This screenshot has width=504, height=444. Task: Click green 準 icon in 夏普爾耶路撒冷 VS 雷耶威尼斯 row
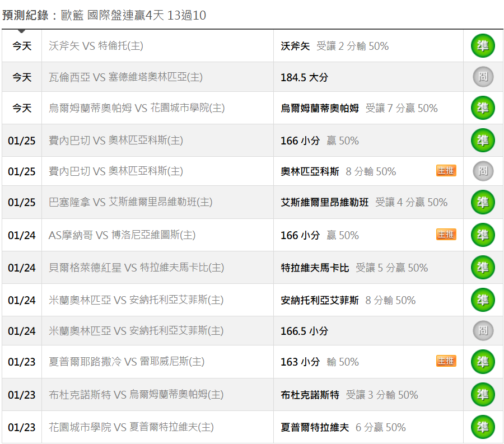coord(483,362)
